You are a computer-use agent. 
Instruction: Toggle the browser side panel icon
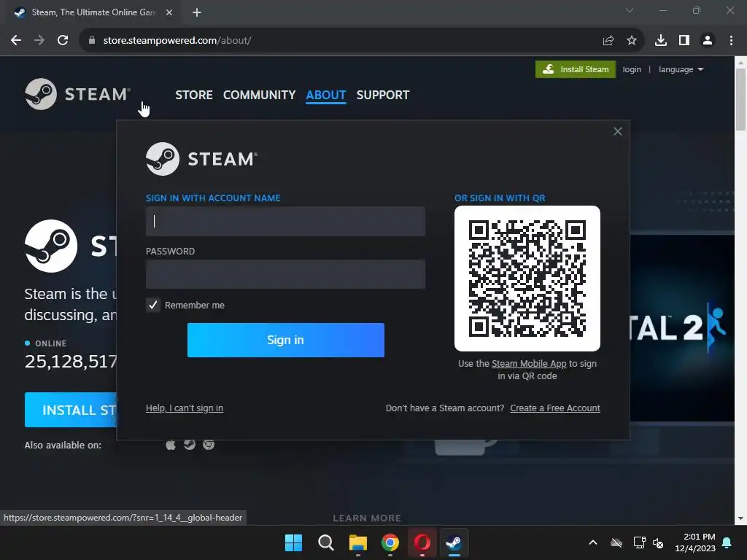(684, 41)
